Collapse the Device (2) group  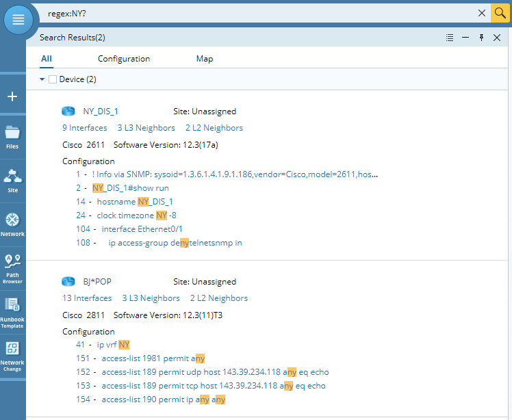pyautogui.click(x=42, y=79)
